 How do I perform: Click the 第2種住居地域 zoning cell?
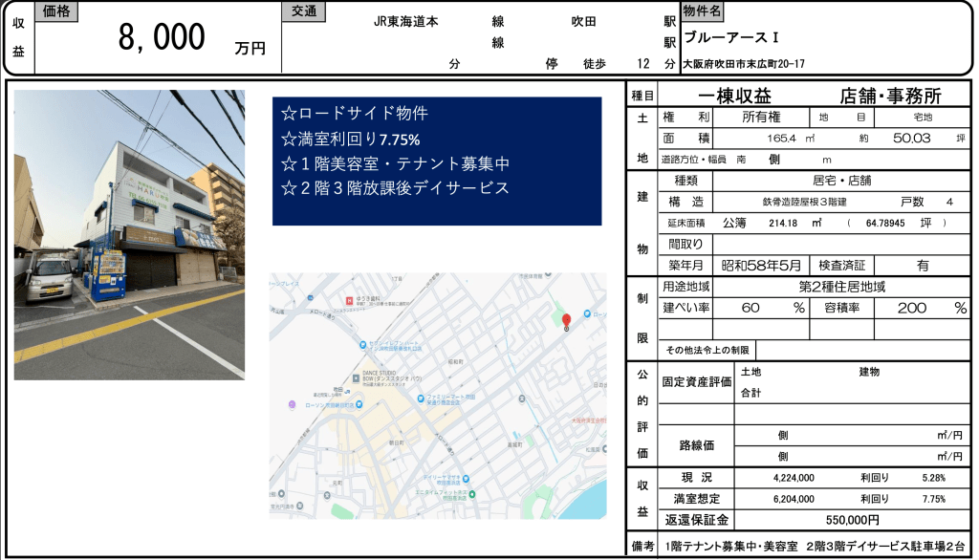(x=841, y=286)
